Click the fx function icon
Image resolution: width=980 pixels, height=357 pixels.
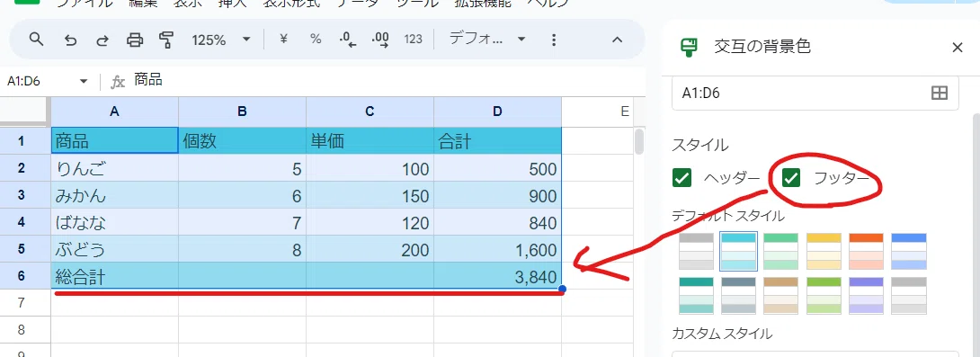coord(118,81)
